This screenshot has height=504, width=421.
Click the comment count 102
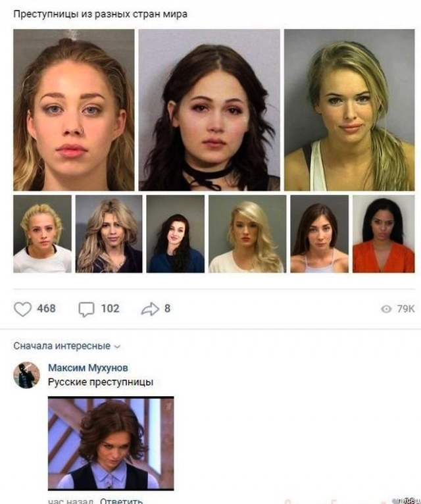pyautogui.click(x=111, y=309)
